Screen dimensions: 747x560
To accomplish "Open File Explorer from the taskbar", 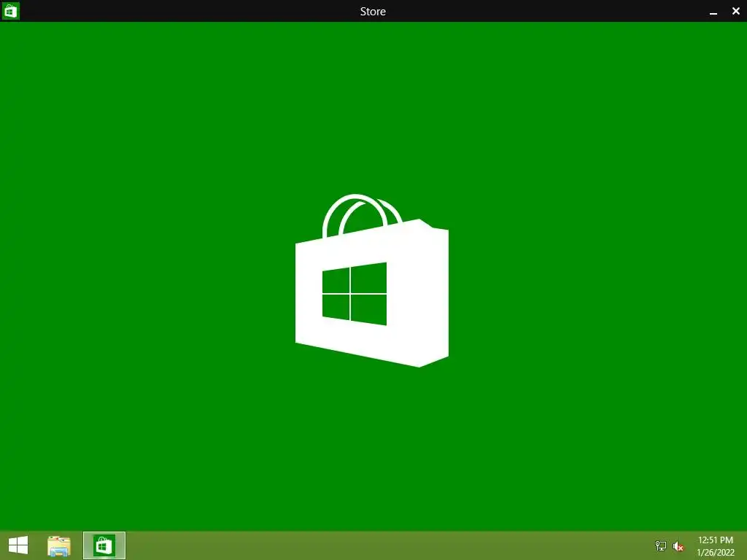I will point(59,545).
